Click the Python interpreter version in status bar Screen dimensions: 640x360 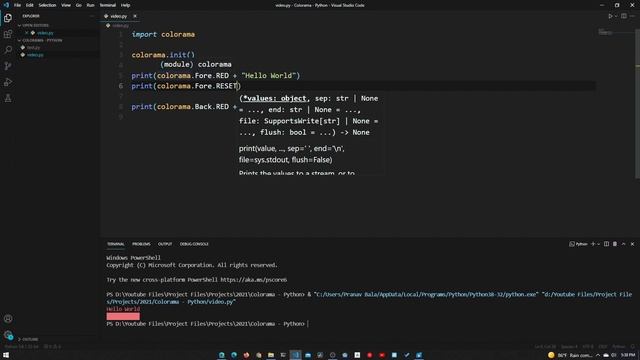click(21, 347)
